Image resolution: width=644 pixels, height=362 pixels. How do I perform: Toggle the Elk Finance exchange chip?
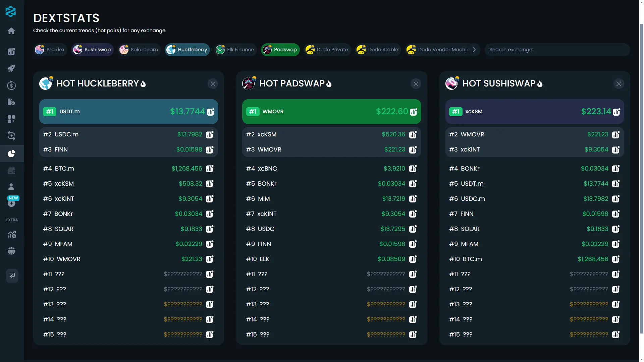coord(235,50)
